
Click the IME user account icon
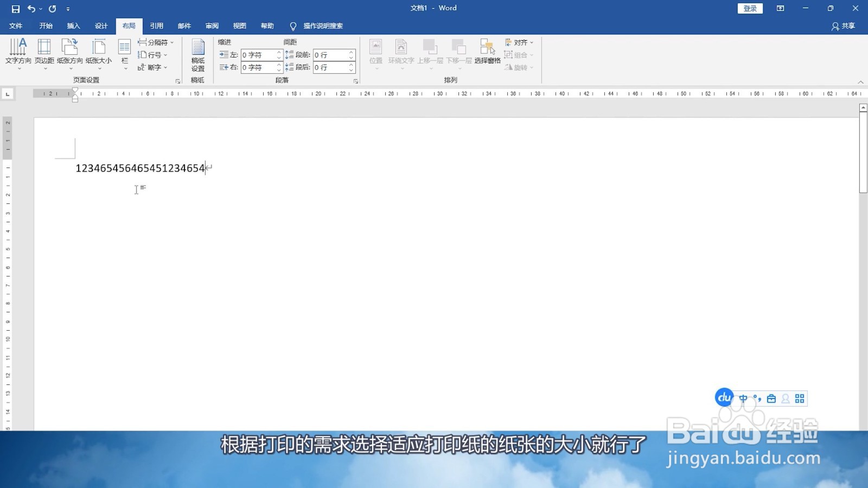pos(786,399)
